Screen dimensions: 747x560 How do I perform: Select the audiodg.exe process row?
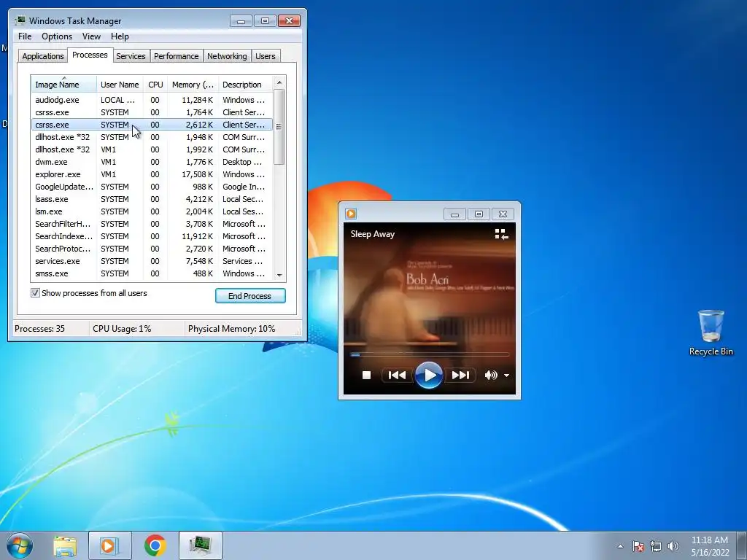tap(152, 100)
